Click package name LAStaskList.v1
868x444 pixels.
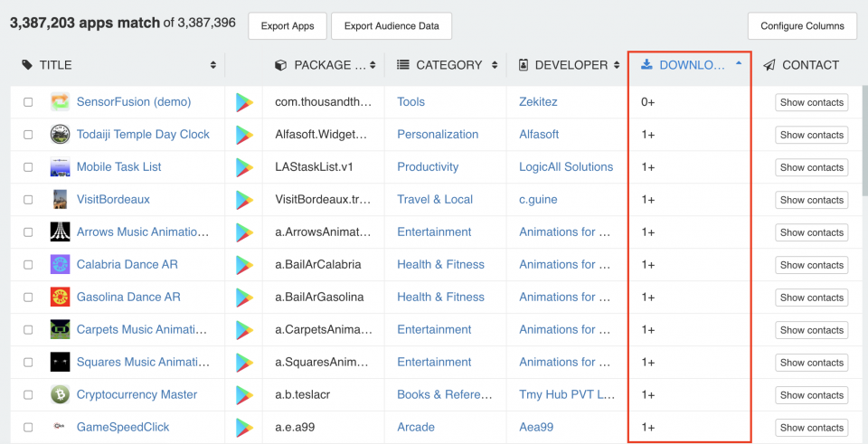[x=314, y=167]
